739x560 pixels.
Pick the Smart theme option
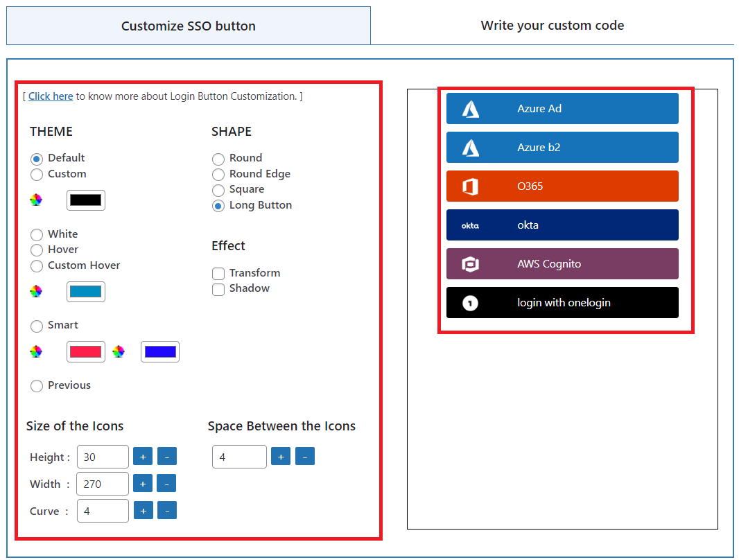pos(37,326)
